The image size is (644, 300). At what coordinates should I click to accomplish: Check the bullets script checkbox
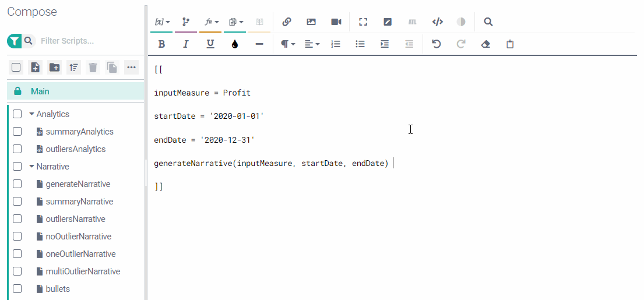click(x=17, y=289)
